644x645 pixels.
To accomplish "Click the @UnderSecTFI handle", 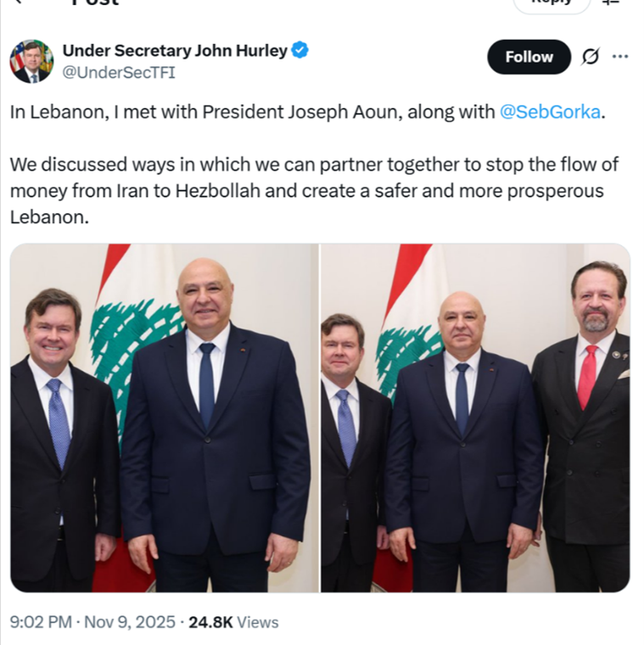I will (119, 73).
